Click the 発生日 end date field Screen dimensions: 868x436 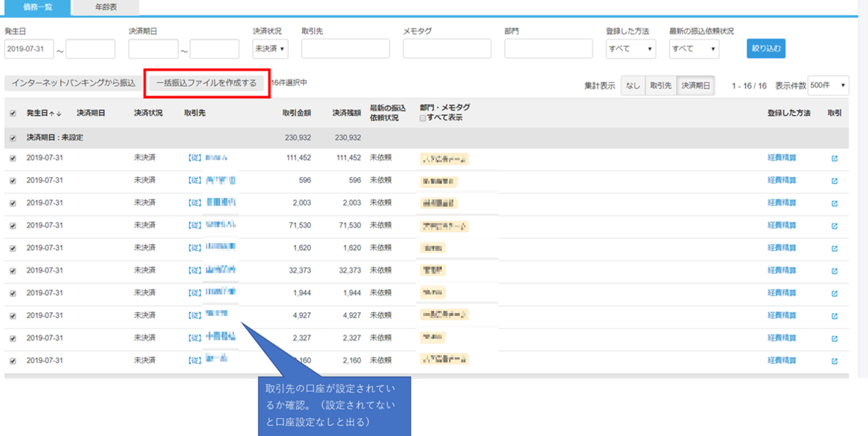pos(90,48)
